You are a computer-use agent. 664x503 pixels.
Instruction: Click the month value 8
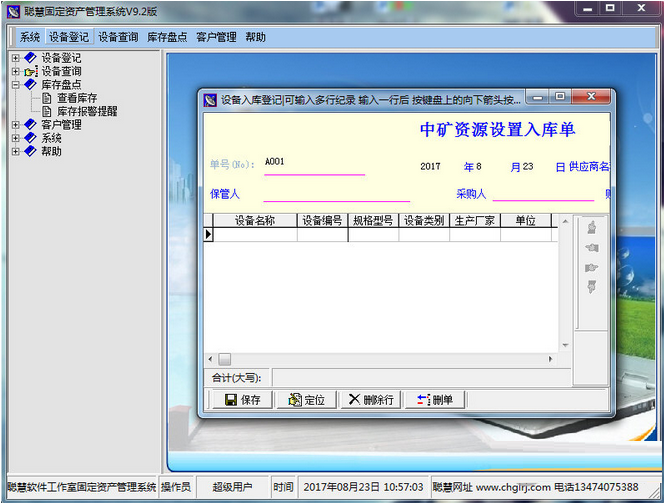479,166
